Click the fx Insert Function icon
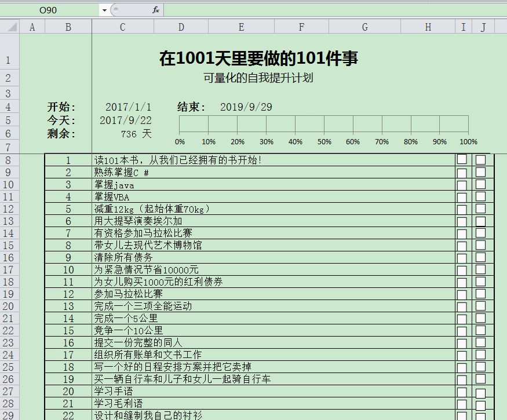Viewport: 507px width, 420px height. tap(156, 10)
